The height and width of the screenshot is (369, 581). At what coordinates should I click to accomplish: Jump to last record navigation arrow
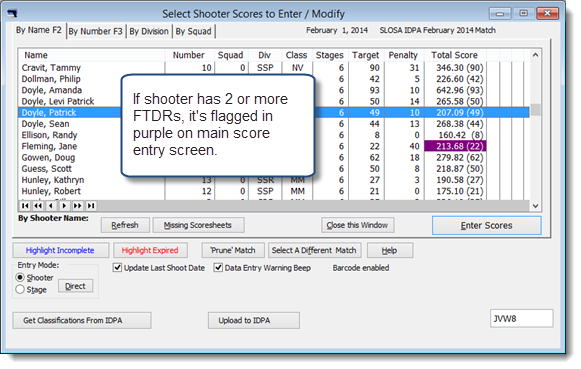click(91, 206)
